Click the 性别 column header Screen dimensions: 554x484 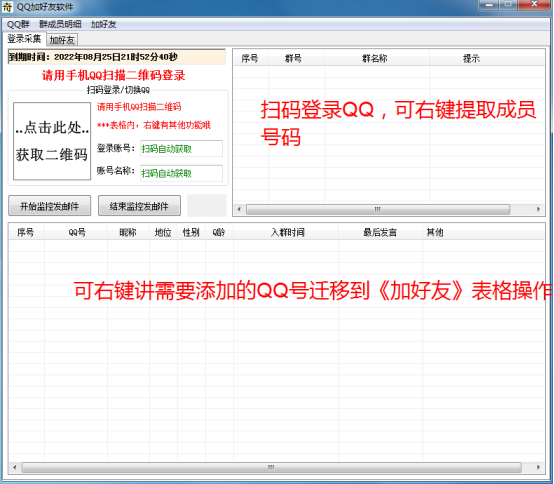191,232
